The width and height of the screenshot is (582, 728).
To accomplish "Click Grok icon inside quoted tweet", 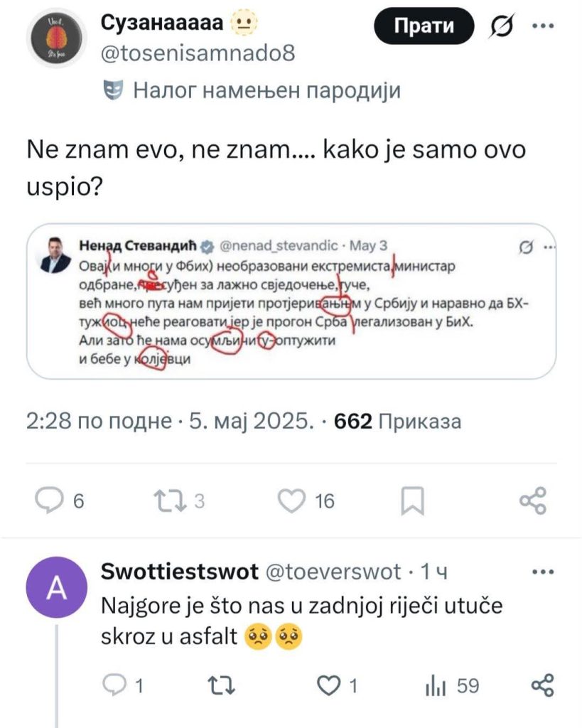I will (x=527, y=247).
